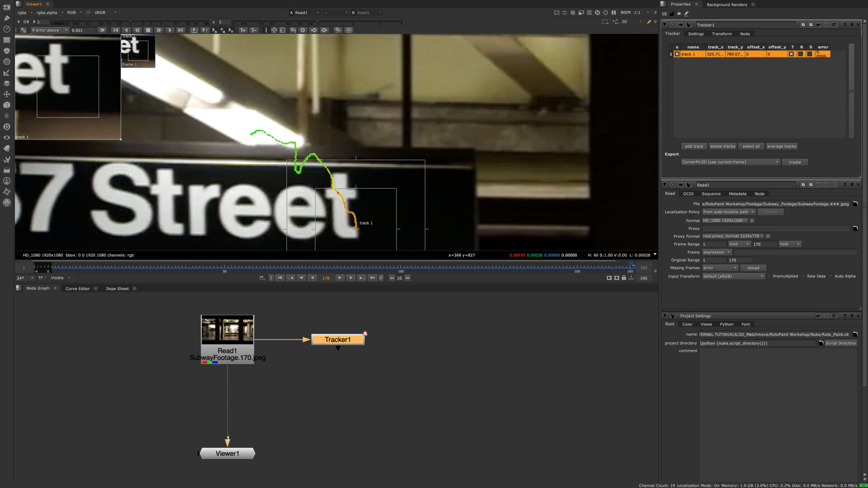Open the CornerPin2D export dropdown

tap(730, 162)
